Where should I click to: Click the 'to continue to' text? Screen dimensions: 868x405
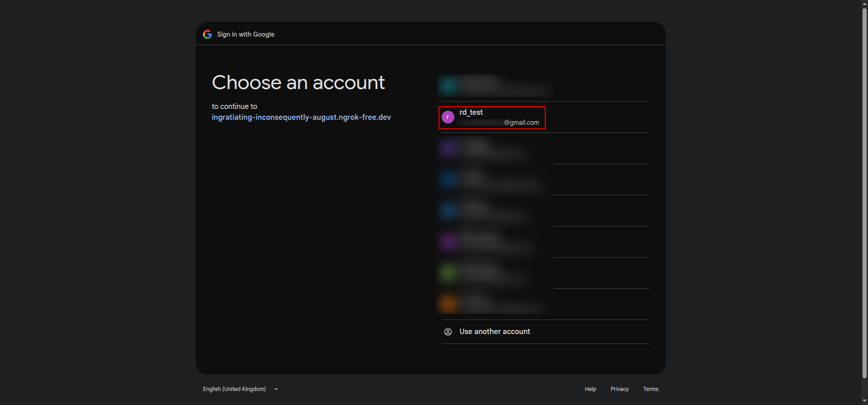pos(234,106)
